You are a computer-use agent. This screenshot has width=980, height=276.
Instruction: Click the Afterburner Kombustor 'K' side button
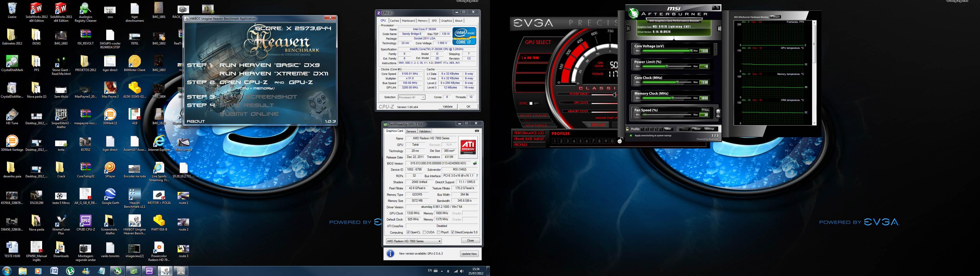(x=629, y=29)
